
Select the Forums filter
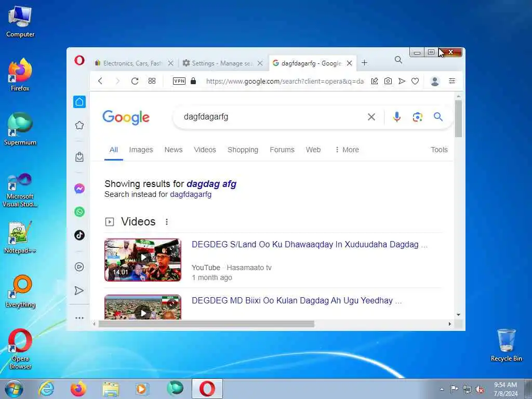pos(282,150)
